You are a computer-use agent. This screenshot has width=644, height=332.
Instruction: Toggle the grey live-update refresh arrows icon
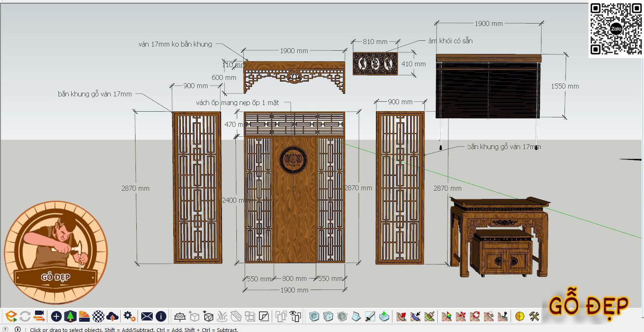point(25,316)
